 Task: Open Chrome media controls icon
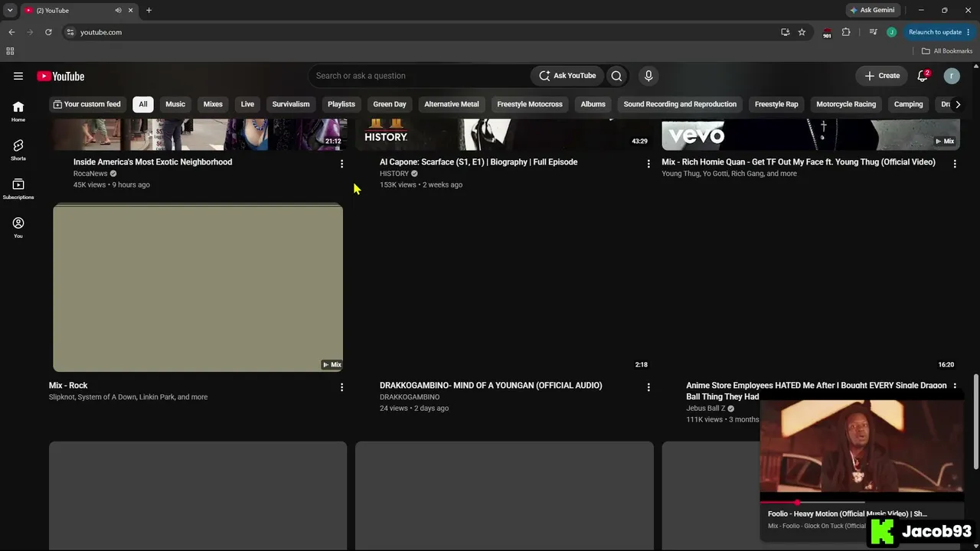[x=873, y=32]
